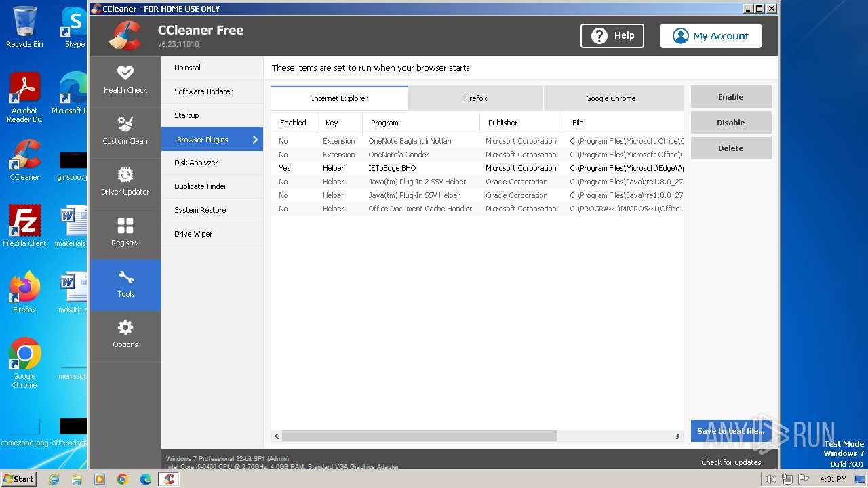Click the Windows Start button
This screenshot has height=488, width=868.
click(x=19, y=479)
